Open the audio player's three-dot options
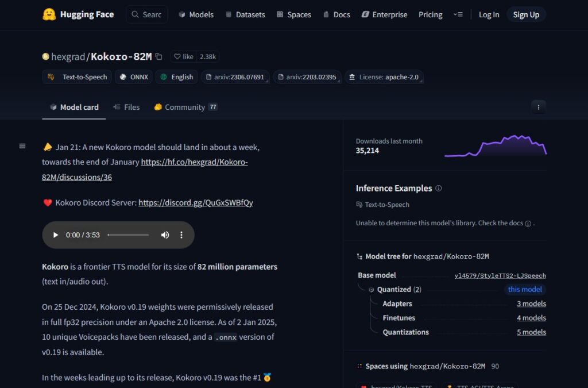Screen dimensions: 588x388 tap(181, 235)
